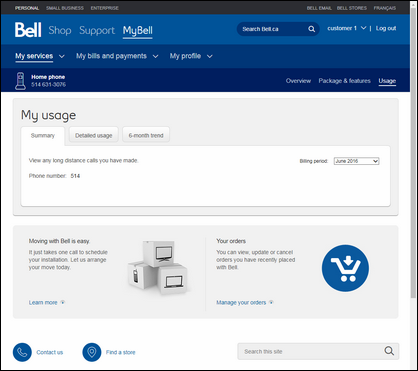
Task: Click the Find a store pin icon
Action: pos(92,352)
